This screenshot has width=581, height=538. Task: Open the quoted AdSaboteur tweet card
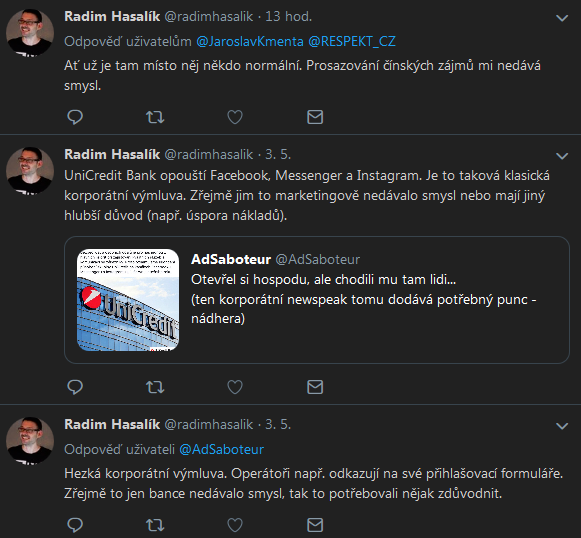317,300
